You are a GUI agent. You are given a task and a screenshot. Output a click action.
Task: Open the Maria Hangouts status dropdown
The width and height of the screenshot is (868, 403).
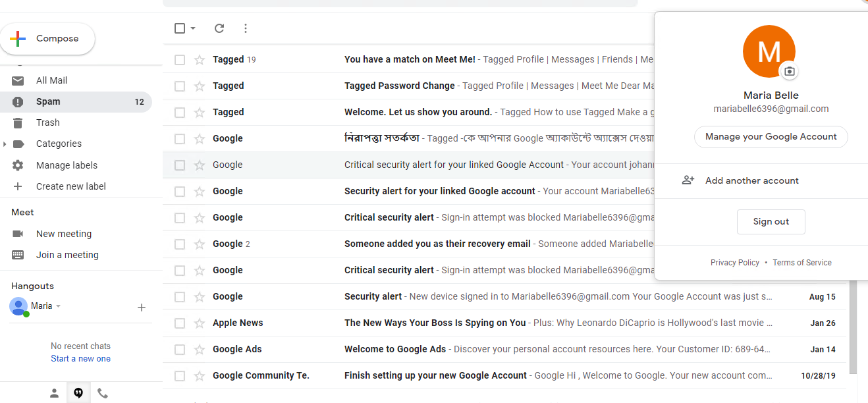(58, 306)
